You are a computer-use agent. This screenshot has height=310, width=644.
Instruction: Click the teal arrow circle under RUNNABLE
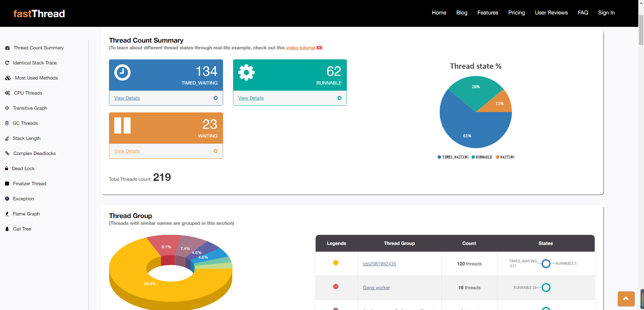(339, 98)
